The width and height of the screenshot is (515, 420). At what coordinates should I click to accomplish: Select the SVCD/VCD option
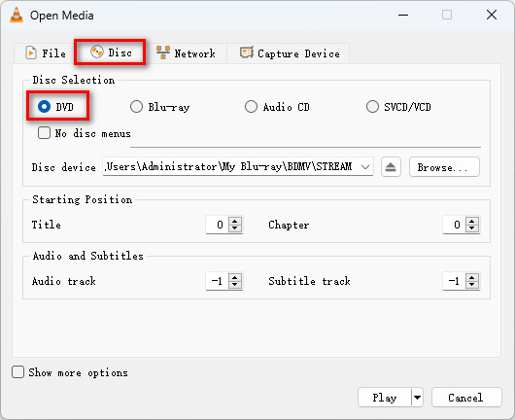pyautogui.click(x=398, y=107)
